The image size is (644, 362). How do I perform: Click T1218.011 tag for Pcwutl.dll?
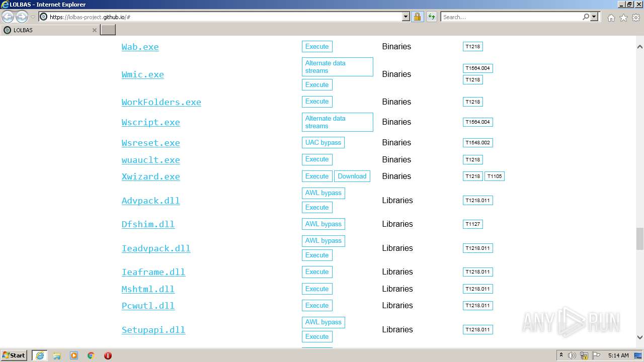pos(477,306)
